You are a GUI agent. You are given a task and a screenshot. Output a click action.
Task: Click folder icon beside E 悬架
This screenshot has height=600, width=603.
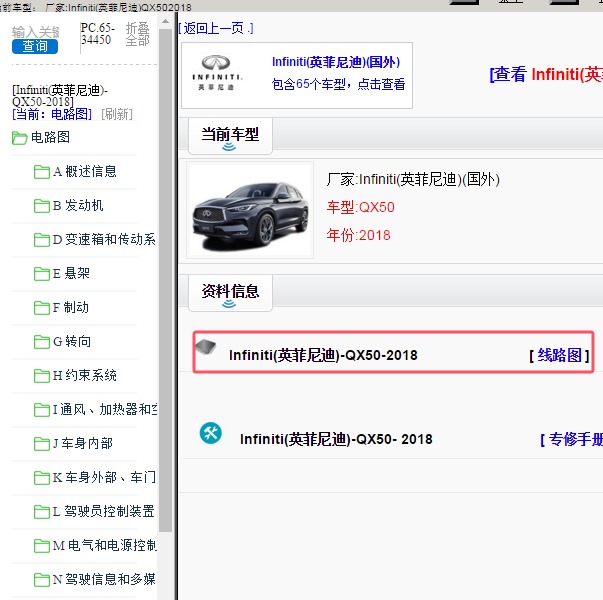[x=42, y=274]
